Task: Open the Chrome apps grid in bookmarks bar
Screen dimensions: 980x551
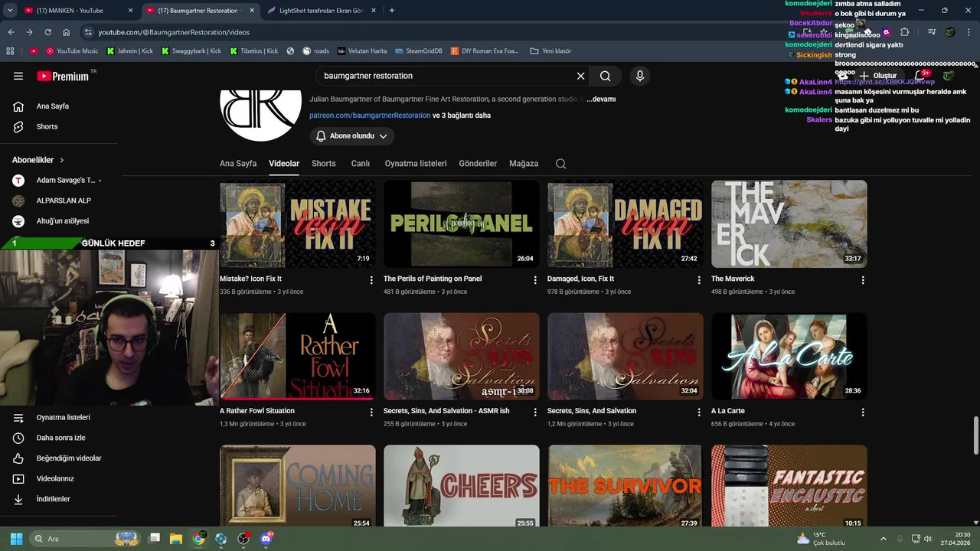Action: tap(10, 51)
